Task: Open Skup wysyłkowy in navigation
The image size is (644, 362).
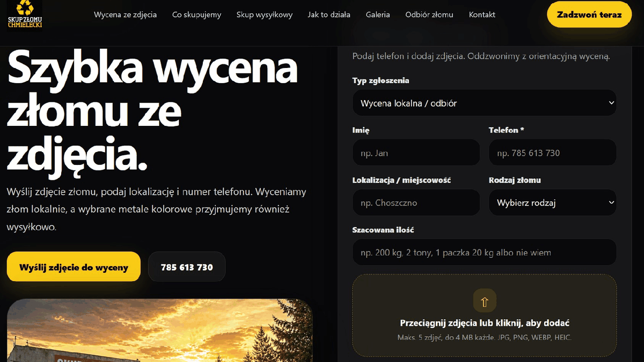Action: coord(264,15)
